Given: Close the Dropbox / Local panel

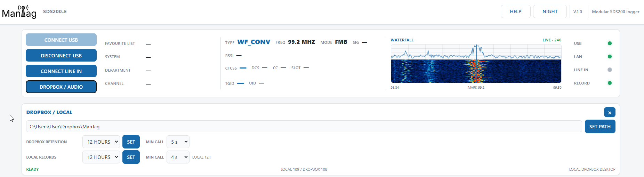Looking at the screenshot, I should [610, 112].
